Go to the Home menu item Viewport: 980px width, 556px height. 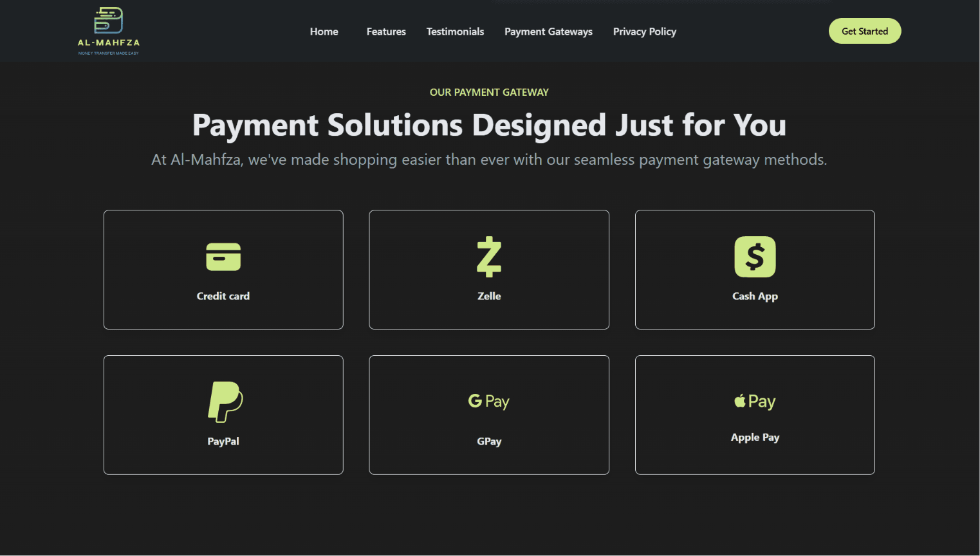(324, 32)
